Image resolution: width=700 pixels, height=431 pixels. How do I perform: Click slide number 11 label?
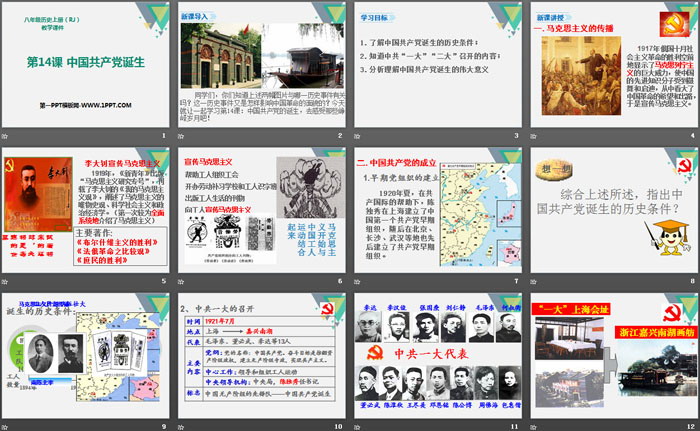[x=515, y=427]
